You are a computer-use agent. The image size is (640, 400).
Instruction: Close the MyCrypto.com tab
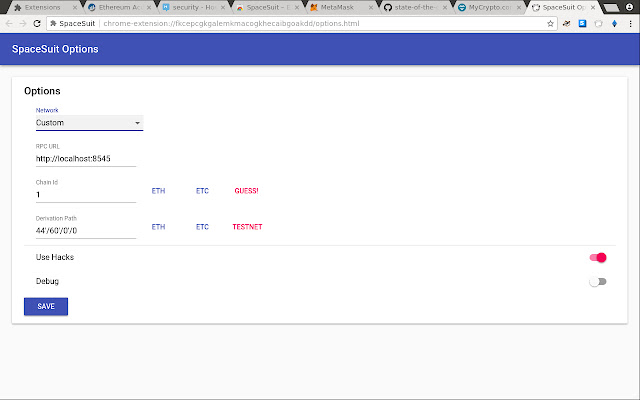[x=519, y=7]
